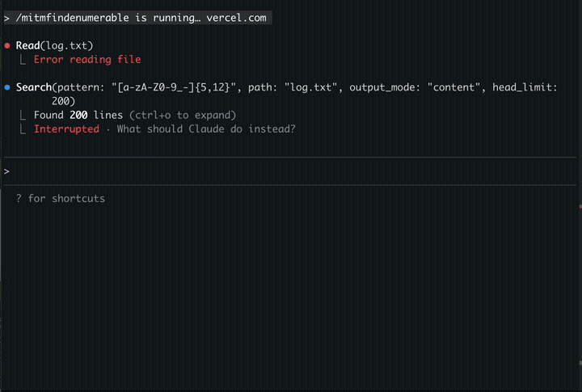Screen dimensions: 582x392
Task: Click the blue status dot beside Search
Action: coord(7,87)
